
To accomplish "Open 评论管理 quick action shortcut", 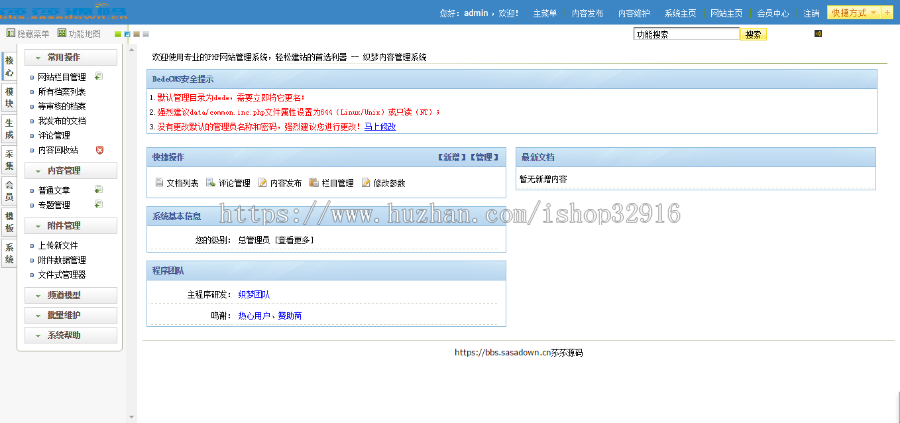I will (x=228, y=183).
